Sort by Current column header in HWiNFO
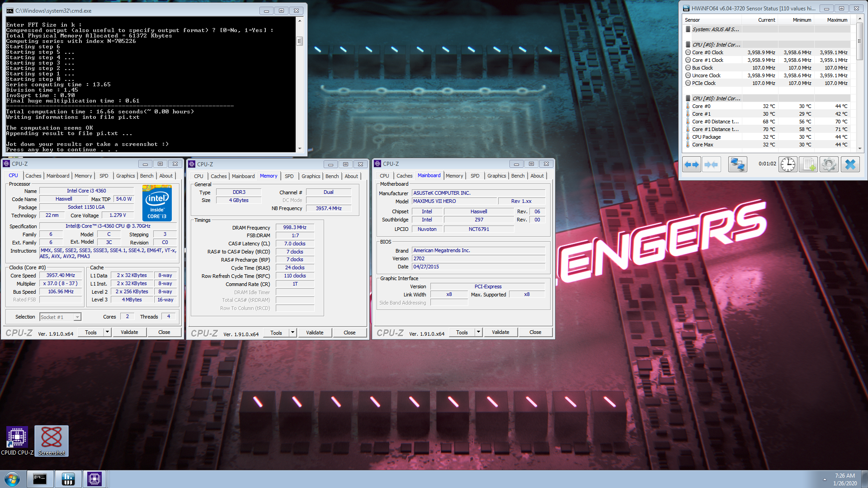Viewport: 868px width, 488px height. pyautogui.click(x=766, y=20)
